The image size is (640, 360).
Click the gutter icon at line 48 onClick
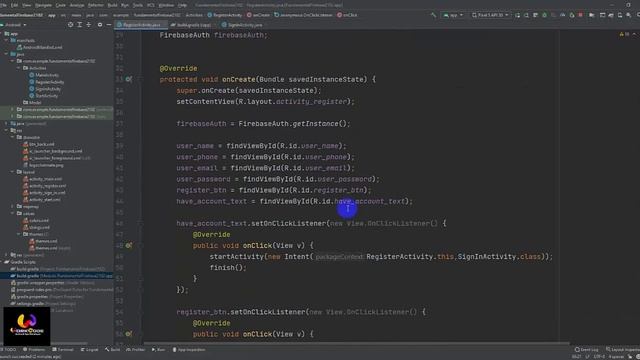point(128,245)
